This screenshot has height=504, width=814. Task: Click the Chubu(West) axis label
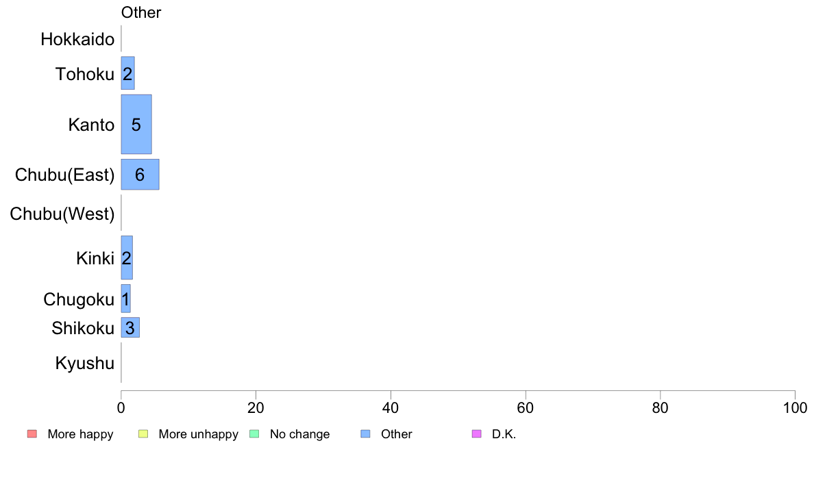(x=62, y=214)
